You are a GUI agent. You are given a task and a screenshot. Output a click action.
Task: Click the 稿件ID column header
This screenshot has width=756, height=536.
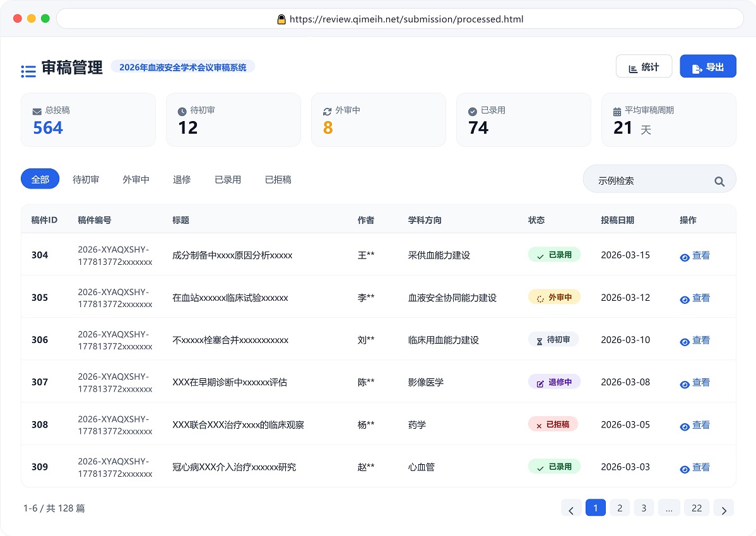pyautogui.click(x=44, y=220)
